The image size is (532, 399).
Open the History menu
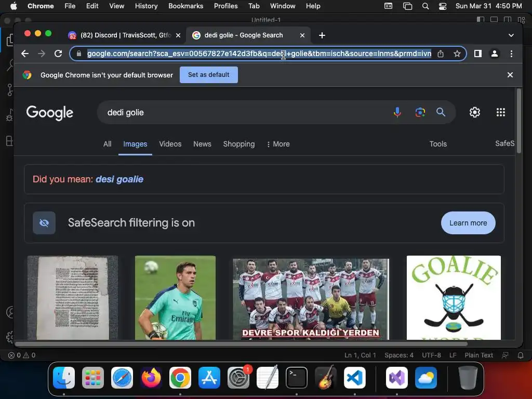(x=146, y=6)
